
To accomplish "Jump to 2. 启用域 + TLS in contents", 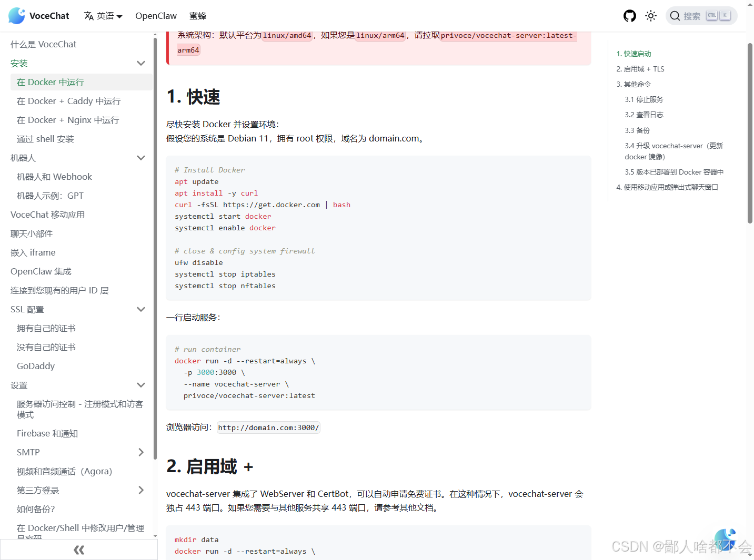I will click(640, 69).
